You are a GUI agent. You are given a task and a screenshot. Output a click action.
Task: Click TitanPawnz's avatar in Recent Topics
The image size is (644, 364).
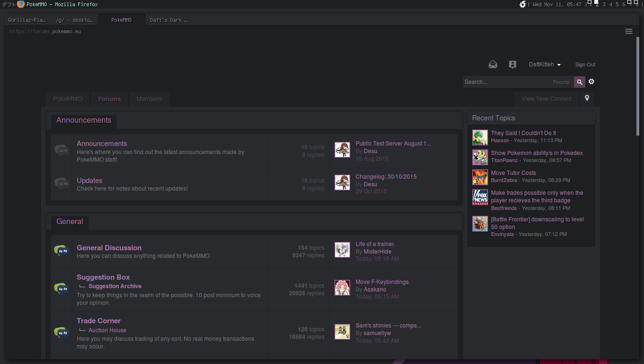coord(480,157)
